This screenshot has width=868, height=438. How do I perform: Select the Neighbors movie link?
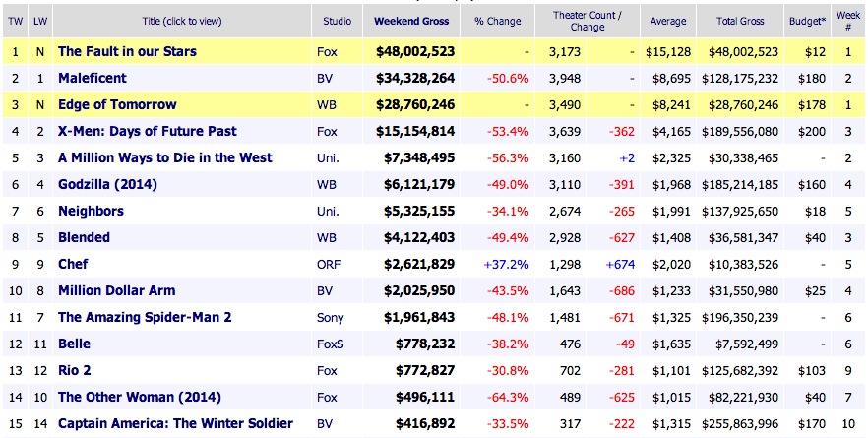coord(91,211)
